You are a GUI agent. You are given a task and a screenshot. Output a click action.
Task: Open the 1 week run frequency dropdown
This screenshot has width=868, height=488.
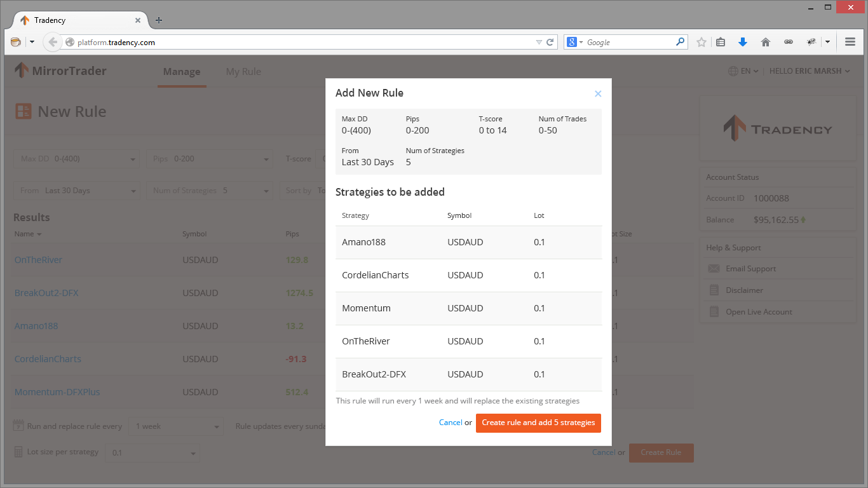pos(176,426)
